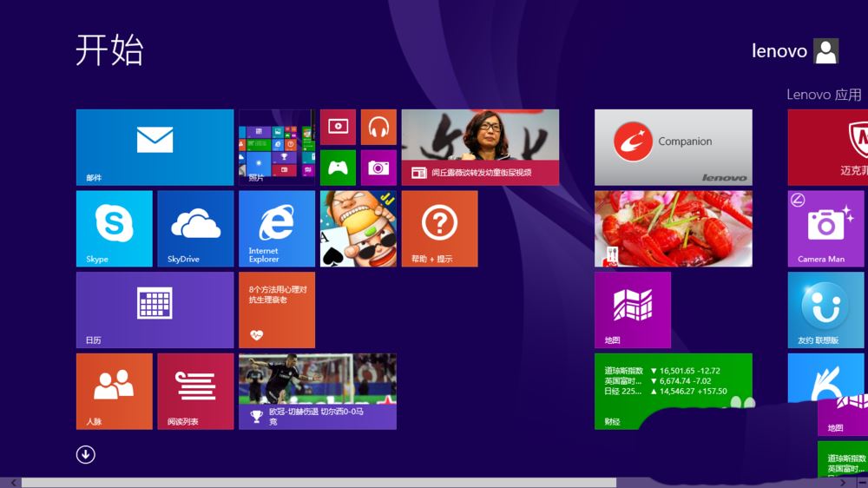Click the value 14,546.27 +157.50
Screen dimensions: 868x488
[693, 391]
